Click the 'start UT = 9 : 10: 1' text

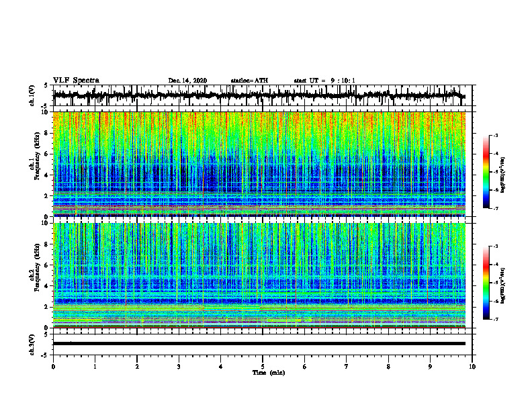tap(324, 81)
